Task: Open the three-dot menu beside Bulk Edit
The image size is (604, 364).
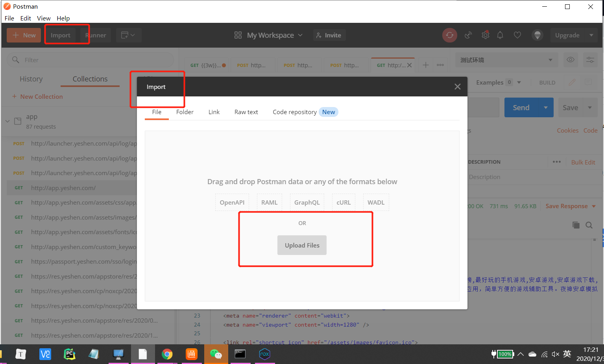Action: coord(556,162)
